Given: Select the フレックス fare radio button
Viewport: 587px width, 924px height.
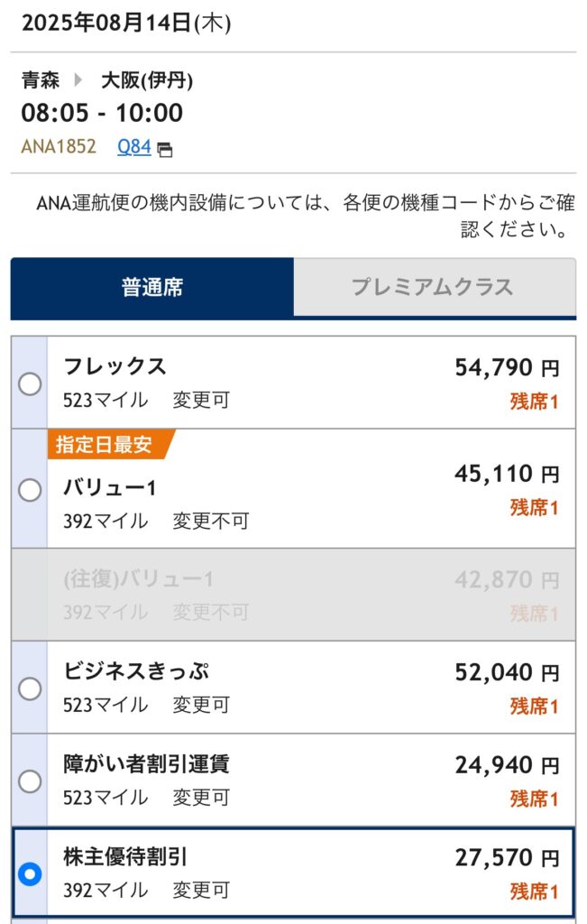Looking at the screenshot, I should pyautogui.click(x=30, y=383).
